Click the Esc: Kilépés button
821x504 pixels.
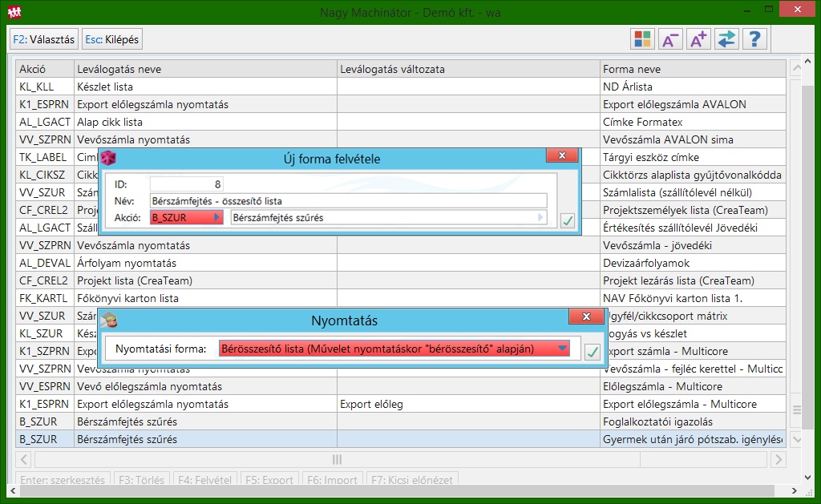click(x=112, y=39)
